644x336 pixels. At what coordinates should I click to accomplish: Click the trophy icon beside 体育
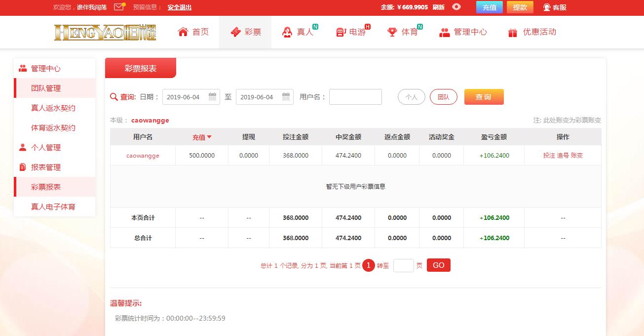(x=392, y=32)
